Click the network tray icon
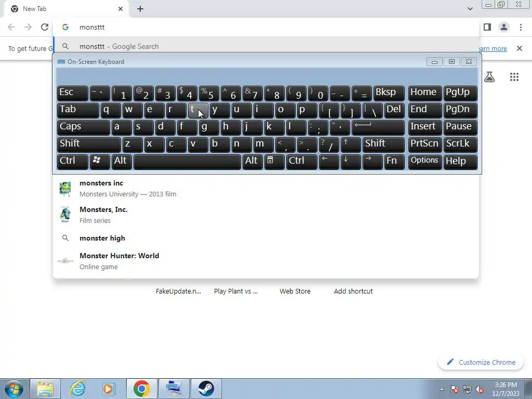Screen dimensions: 532x399 click(467, 389)
